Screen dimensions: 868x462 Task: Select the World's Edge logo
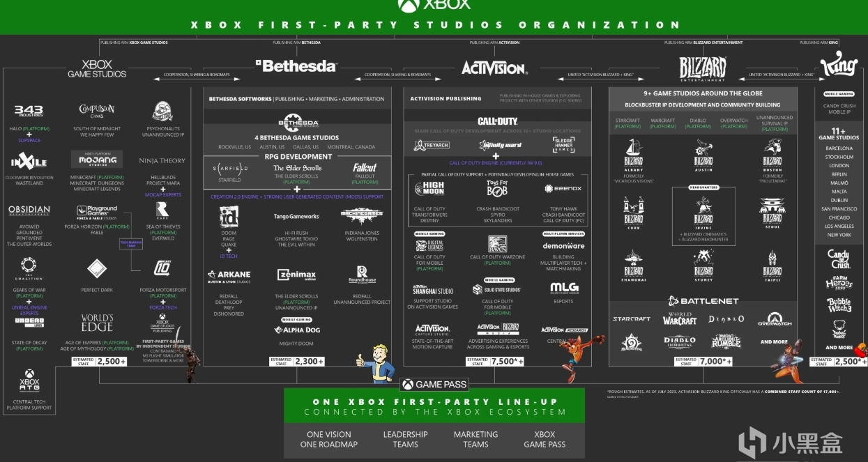tap(97, 323)
